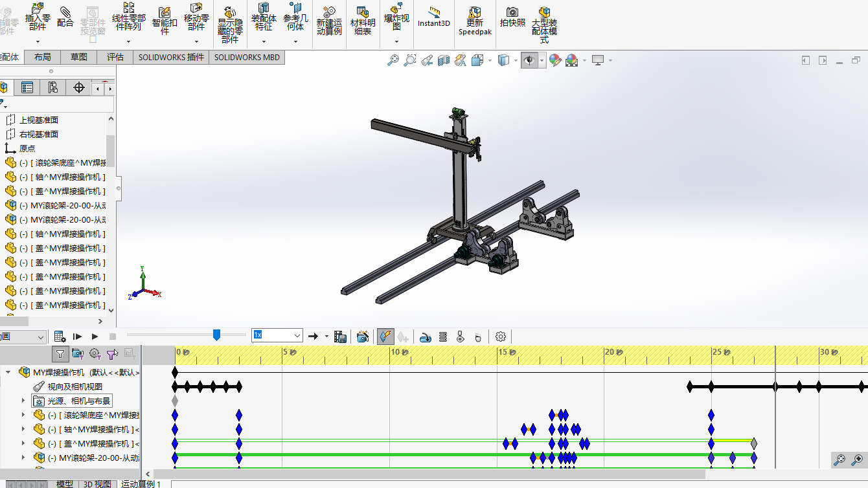Click the 更新 Speedpak button
Screen dimensions: 868x488
pyautogui.click(x=475, y=19)
